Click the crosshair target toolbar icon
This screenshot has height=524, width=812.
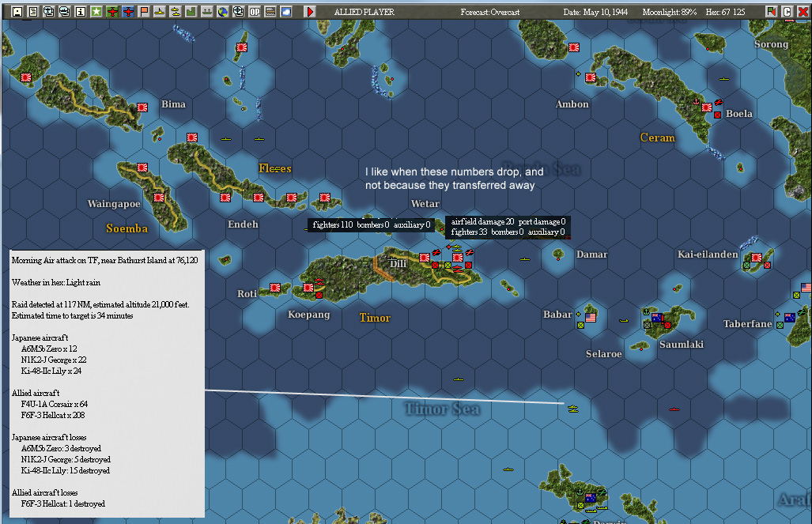(x=239, y=11)
